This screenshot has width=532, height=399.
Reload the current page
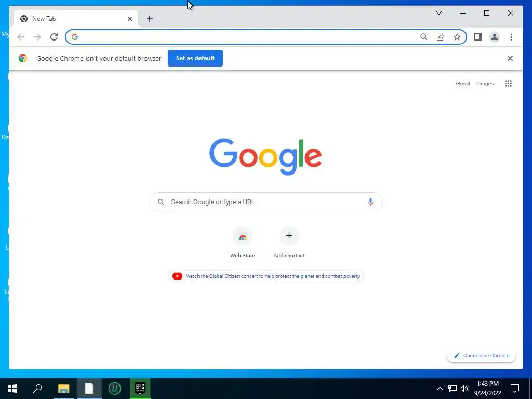pos(54,37)
